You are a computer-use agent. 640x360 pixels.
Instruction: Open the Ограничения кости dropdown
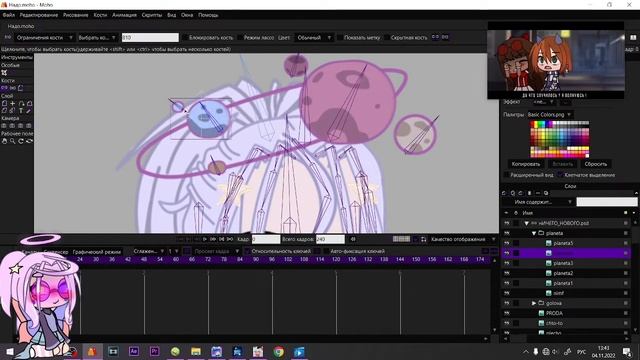pos(44,38)
